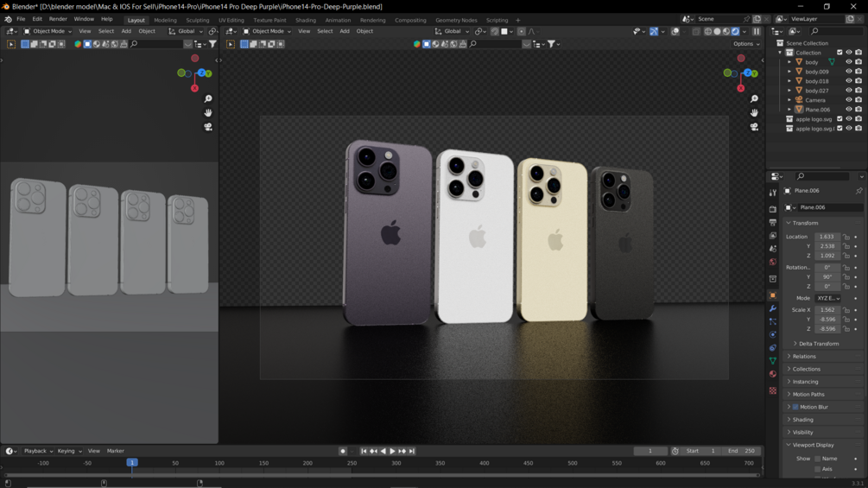Hide Plane.006 in the viewport
Image resolution: width=868 pixels, height=488 pixels.
[x=849, y=109]
